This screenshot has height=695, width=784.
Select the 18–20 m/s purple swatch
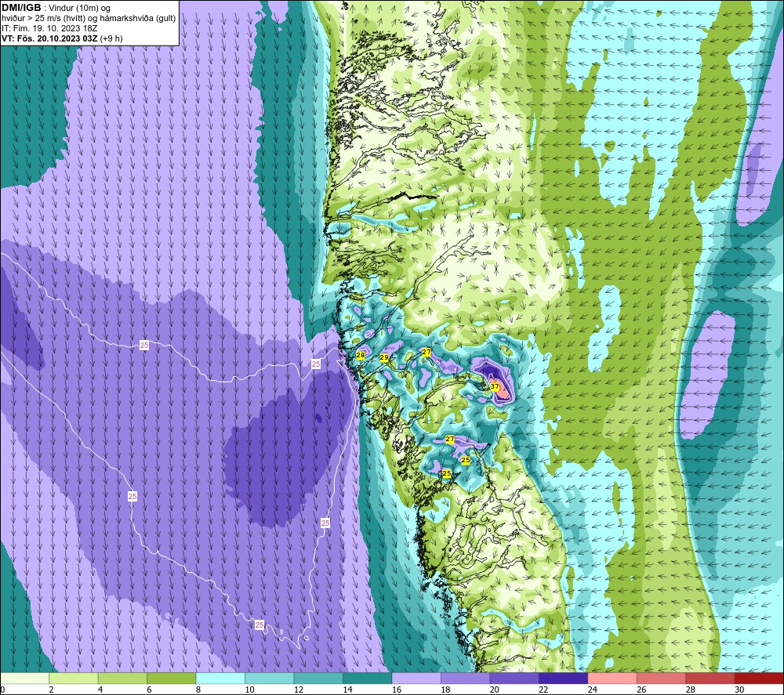(466, 678)
